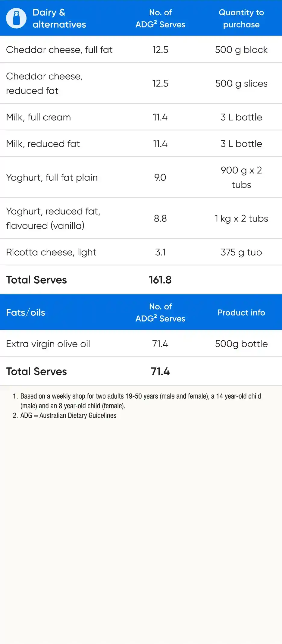Click the "Dairy & alternatives" header title
This screenshot has height=644, width=282.
pos(59,18)
